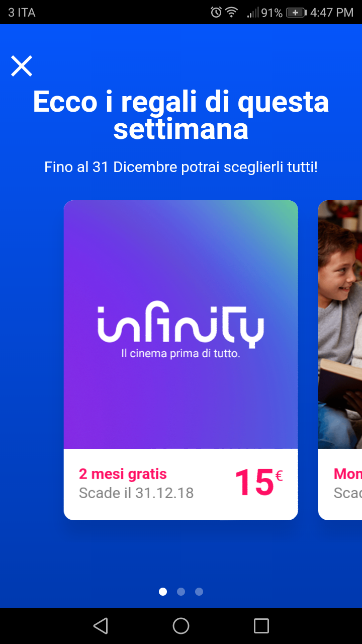This screenshot has height=644, width=362.
Task: Tap the 15€ price label
Action: pyautogui.click(x=259, y=483)
